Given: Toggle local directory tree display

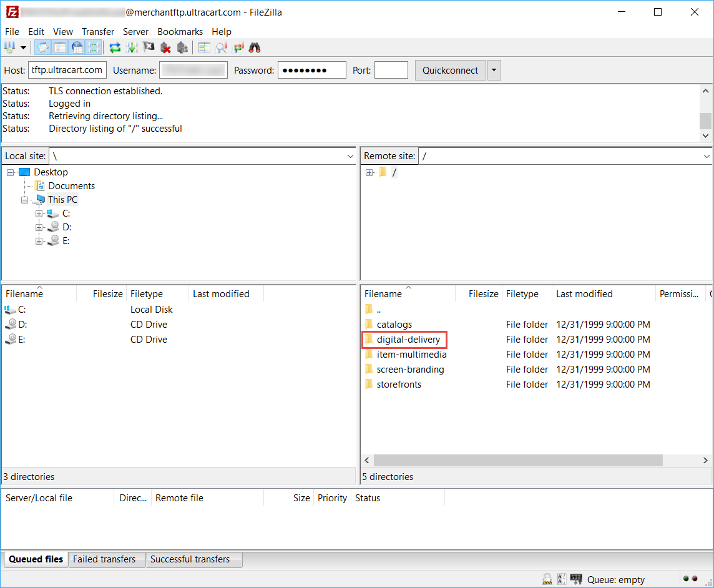Looking at the screenshot, I should pos(60,47).
